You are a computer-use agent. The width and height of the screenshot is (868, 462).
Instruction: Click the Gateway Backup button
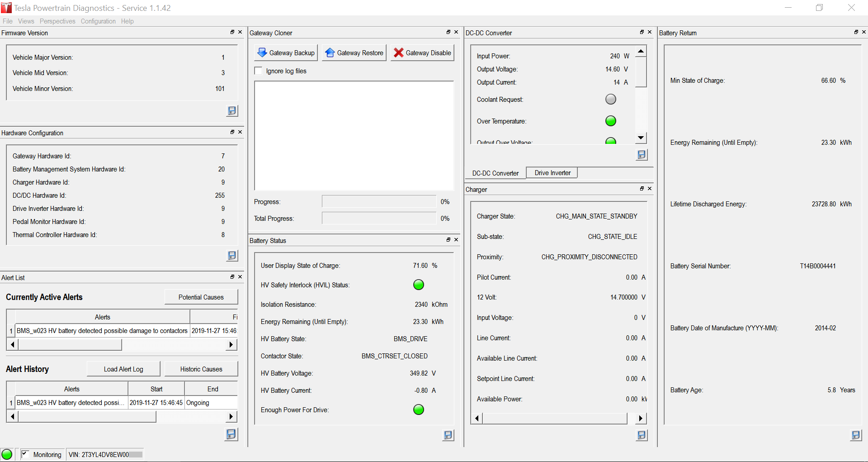click(x=286, y=53)
